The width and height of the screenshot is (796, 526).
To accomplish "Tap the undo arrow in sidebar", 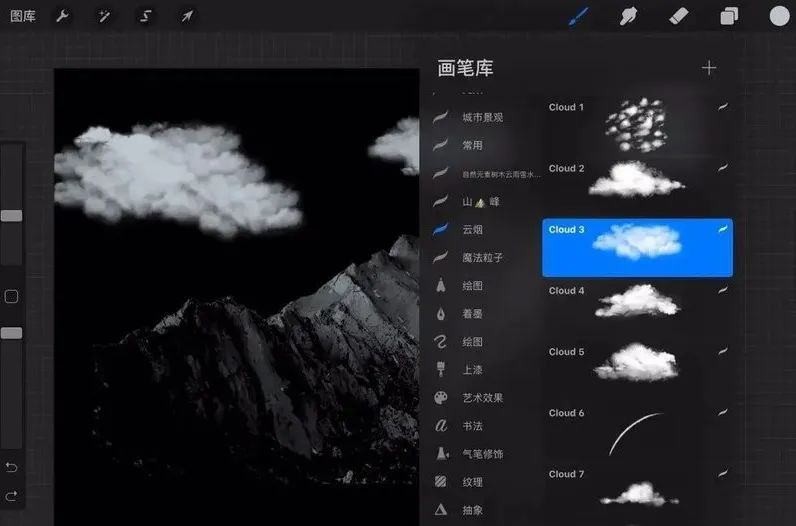I will point(12,467).
